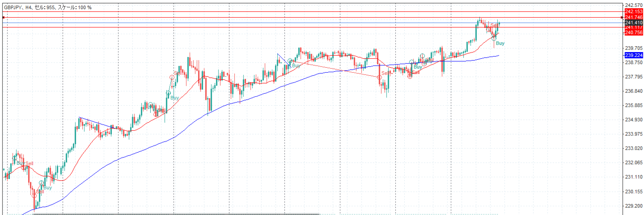Click the 233.020 price axis label
644x215 pixels.
point(633,148)
